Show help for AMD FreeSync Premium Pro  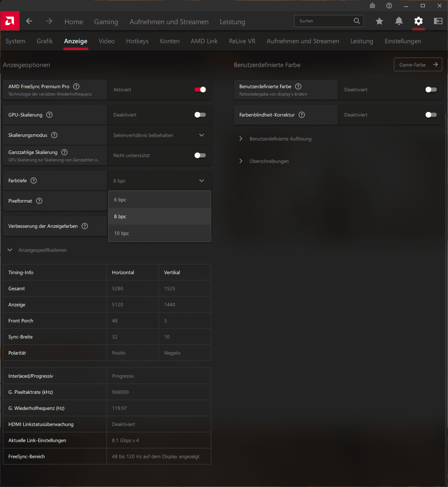click(76, 86)
